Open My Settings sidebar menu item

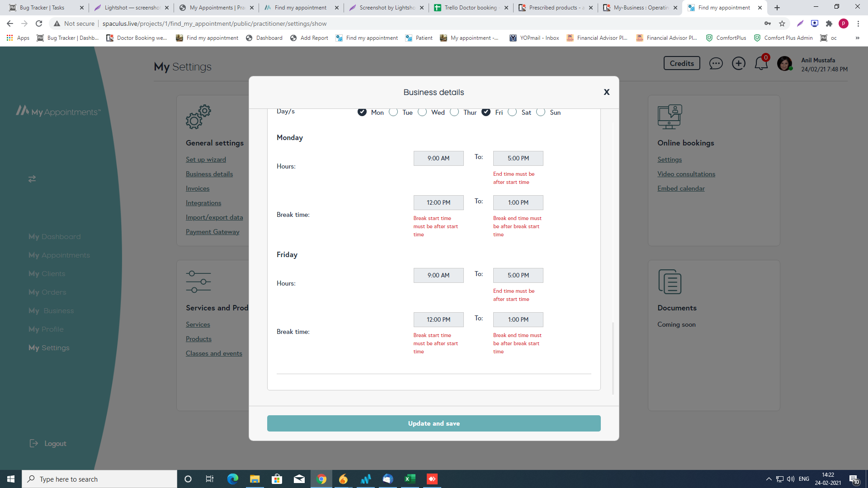[x=49, y=348]
